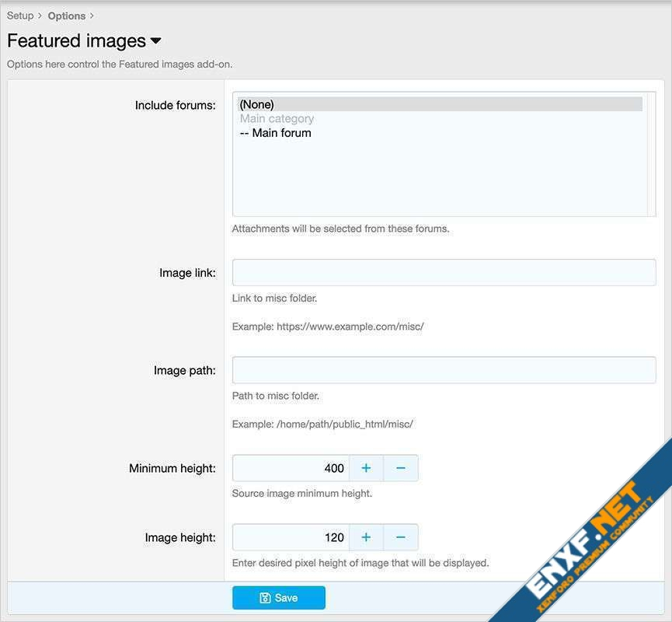Click plus icon beside Image height
The image size is (672, 622).
366,537
